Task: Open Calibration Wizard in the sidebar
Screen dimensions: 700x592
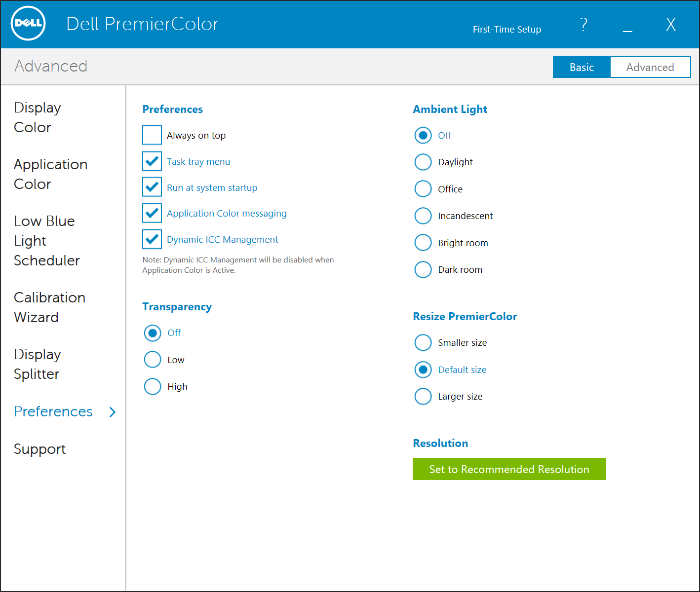Action: pos(49,307)
